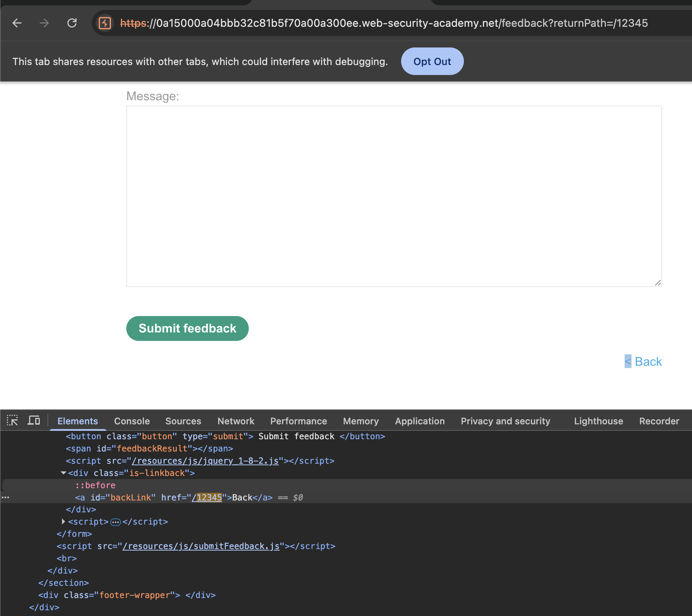
Task: Open the Network tab
Action: coord(236,421)
